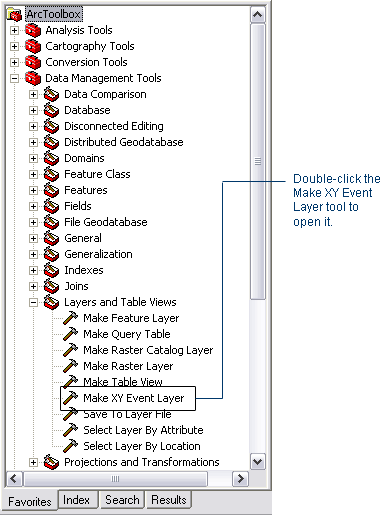Expand the Joins toolset

click(33, 286)
